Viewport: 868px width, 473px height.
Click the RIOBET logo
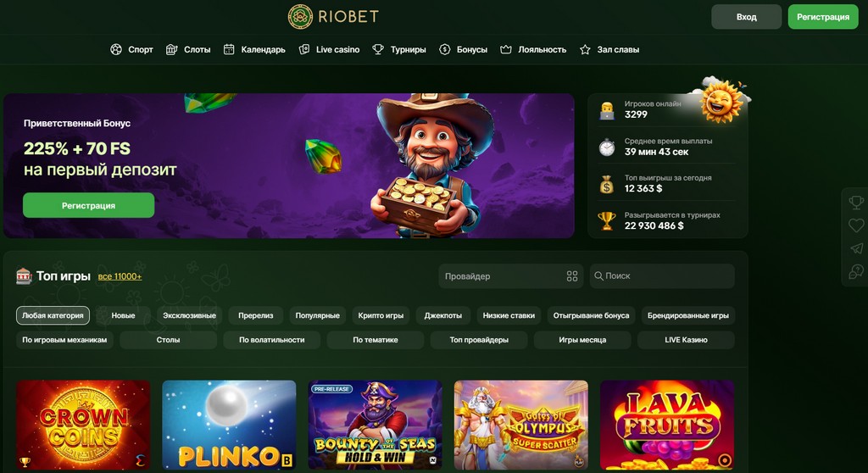click(x=333, y=17)
